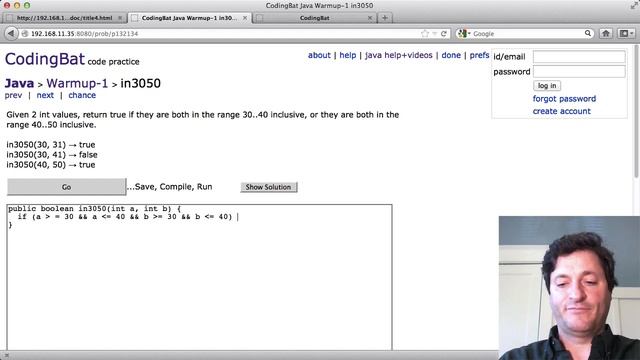Open a new tab with plus button

tap(384, 18)
